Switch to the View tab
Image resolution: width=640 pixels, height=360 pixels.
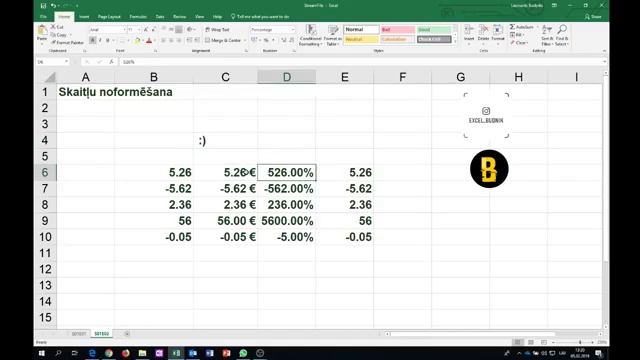tap(199, 17)
